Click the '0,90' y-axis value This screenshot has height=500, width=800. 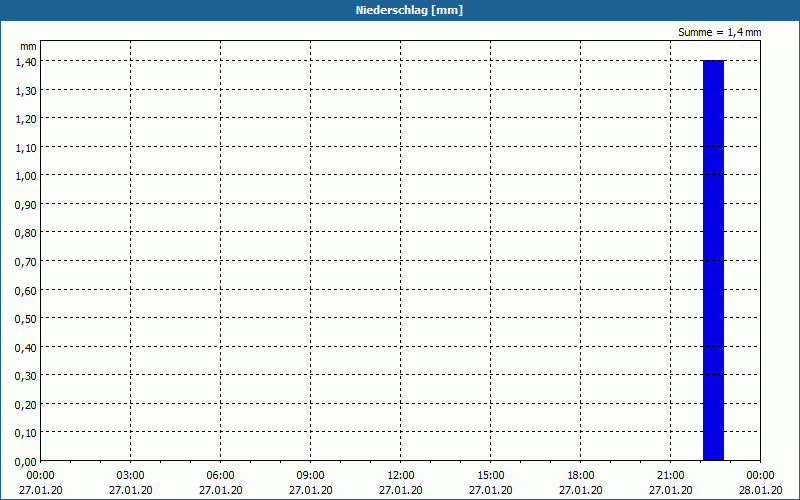tap(26, 205)
